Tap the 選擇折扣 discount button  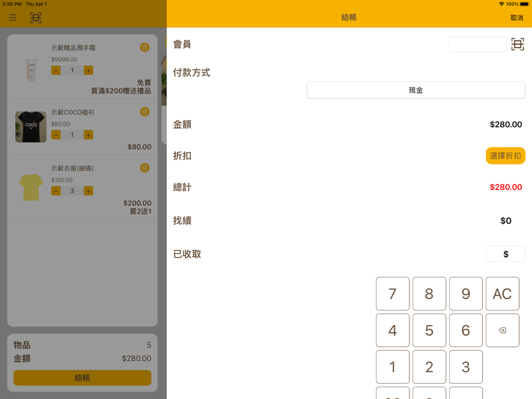coord(505,156)
